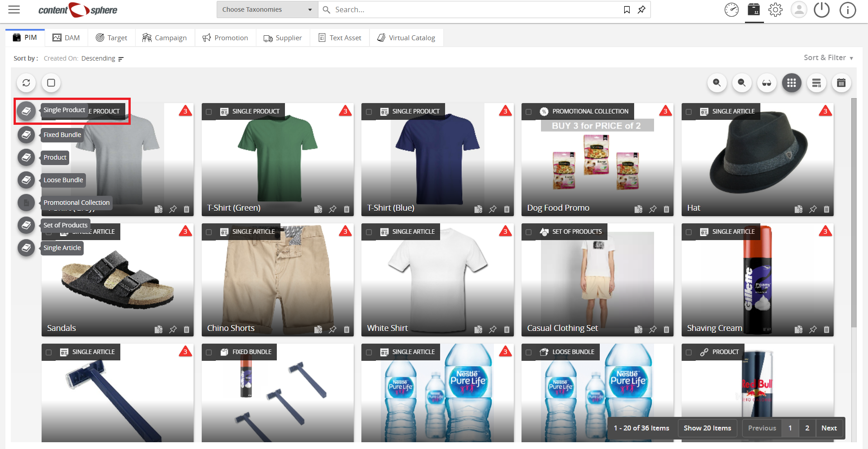Viewport: 868px width, 449px height.
Task: Switch to the PIM tab
Action: pos(25,38)
